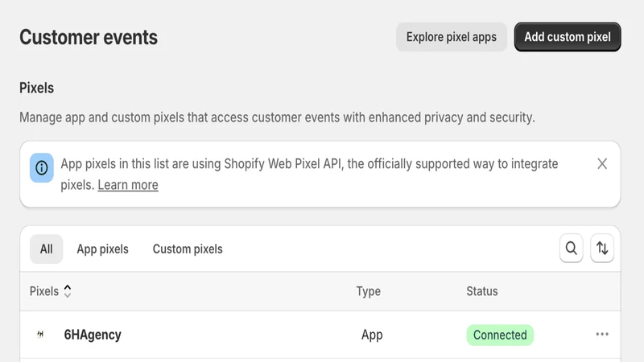This screenshot has height=362, width=644.
Task: Click the Connected status badge
Action: pos(500,335)
